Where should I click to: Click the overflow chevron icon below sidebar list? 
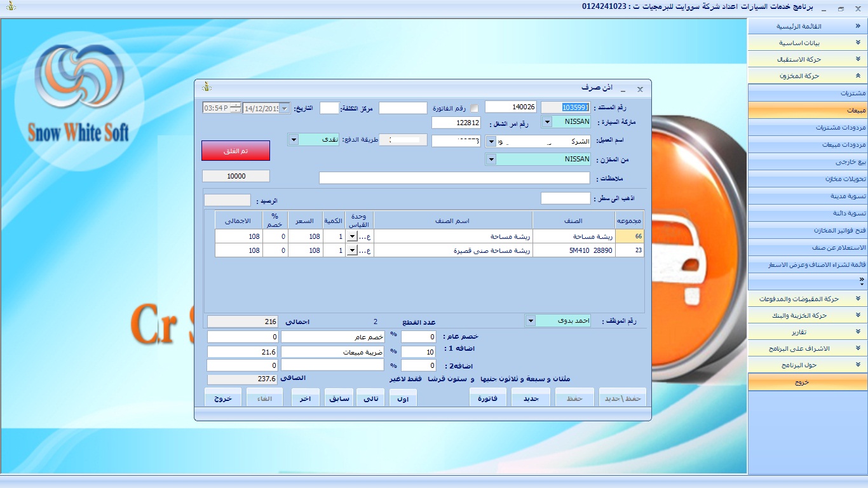pyautogui.click(x=861, y=280)
